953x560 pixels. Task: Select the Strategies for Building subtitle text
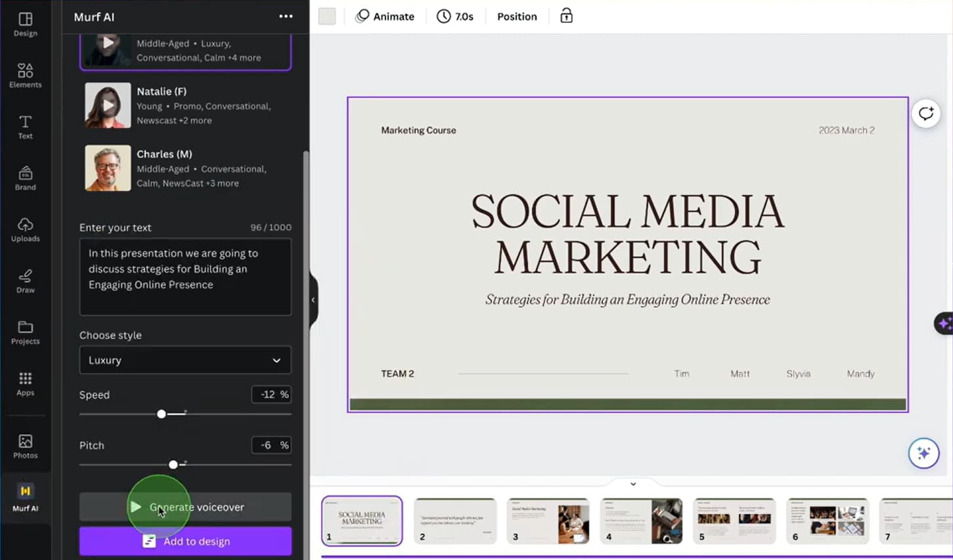(628, 299)
